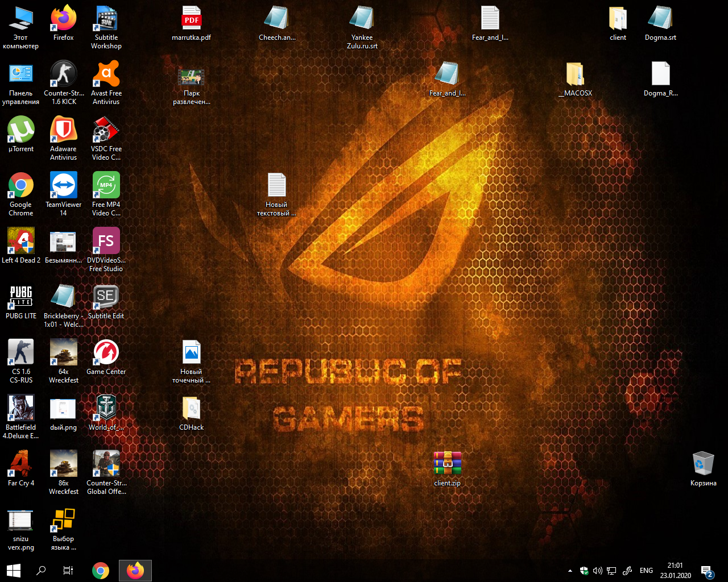Viewport: 728px width, 582px height.
Task: Select the Subtitle Workshop shortcut
Action: click(106, 27)
